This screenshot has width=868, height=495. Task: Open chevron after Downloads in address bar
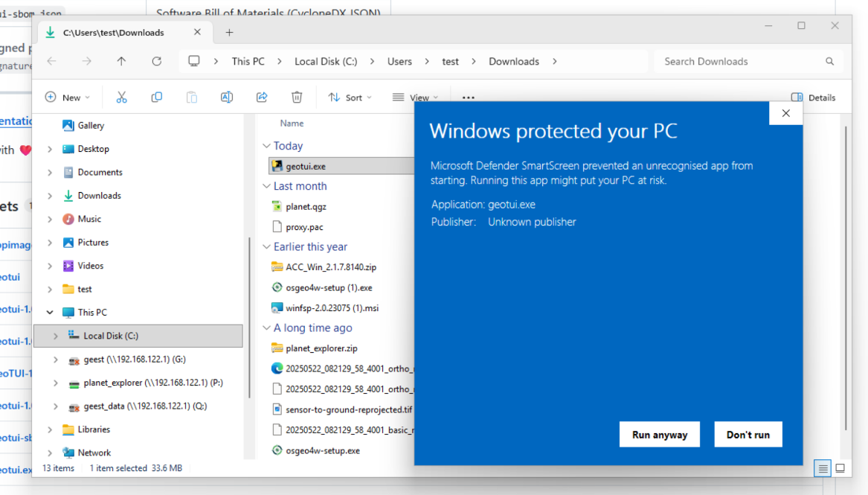tap(555, 62)
